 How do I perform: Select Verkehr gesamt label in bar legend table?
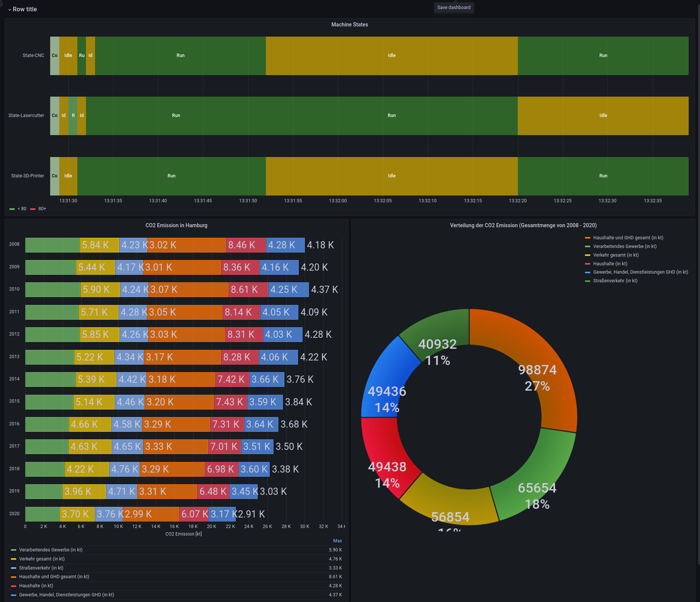click(x=42, y=559)
